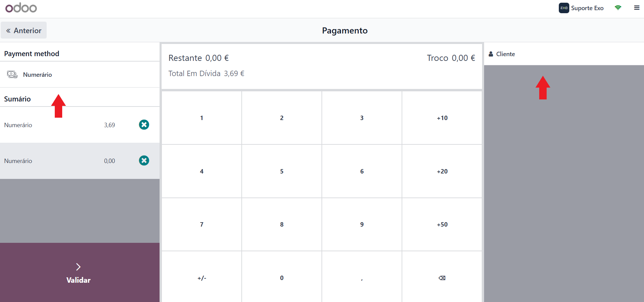
Task: Go back with the Anterior button
Action: [x=24, y=30]
